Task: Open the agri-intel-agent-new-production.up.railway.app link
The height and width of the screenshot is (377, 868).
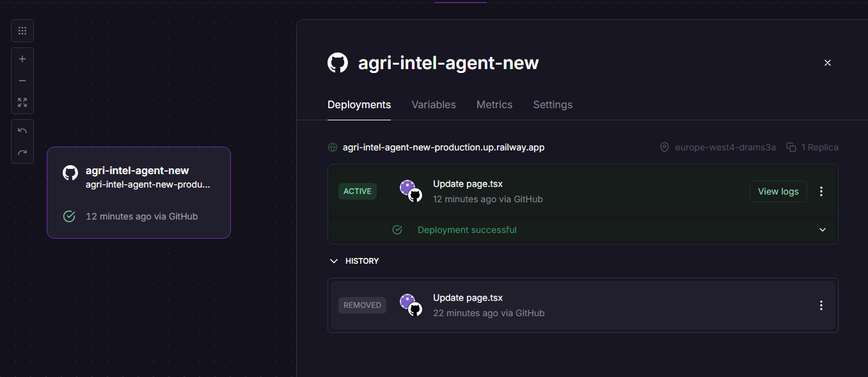Action: (x=444, y=147)
